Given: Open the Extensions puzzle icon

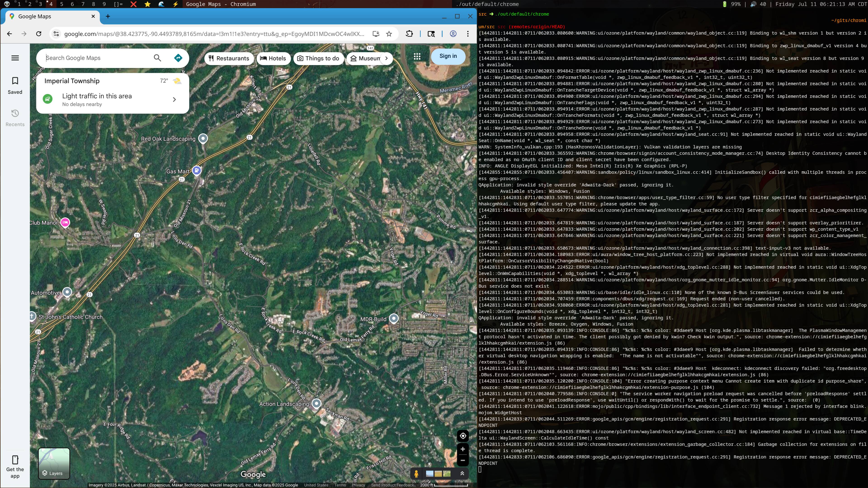Looking at the screenshot, I should point(409,34).
